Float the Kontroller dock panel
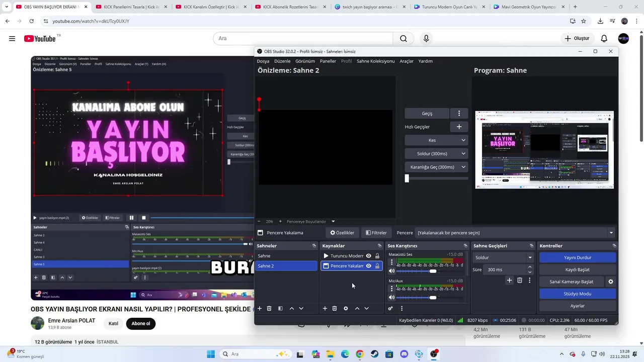 coord(614,246)
